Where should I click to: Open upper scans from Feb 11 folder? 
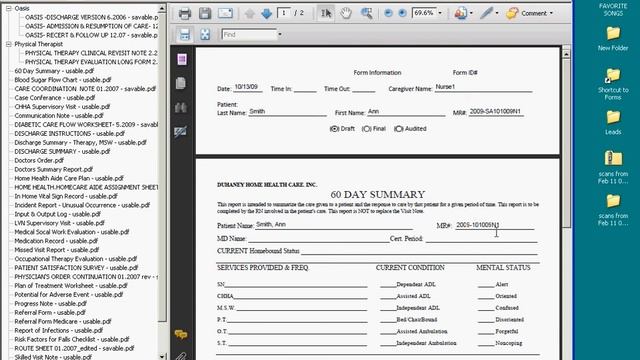(x=613, y=167)
